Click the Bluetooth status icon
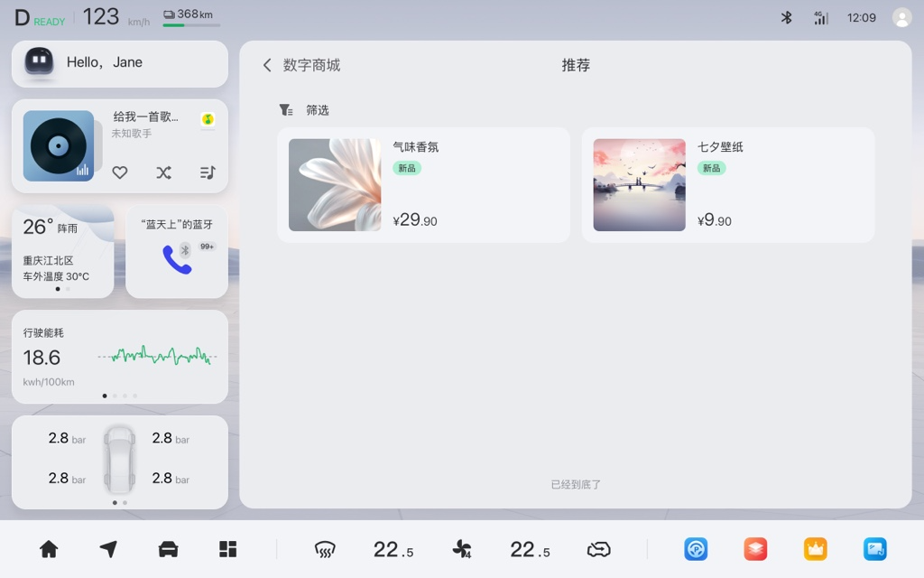 tap(786, 18)
